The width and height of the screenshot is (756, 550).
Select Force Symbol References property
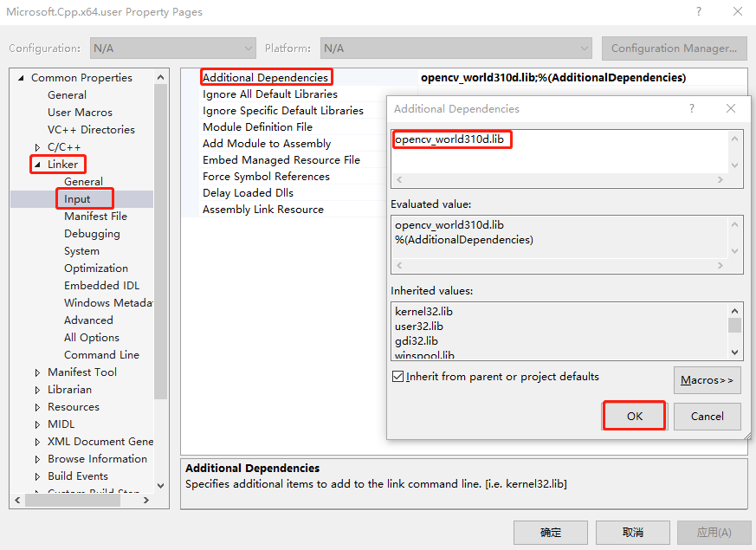click(266, 177)
